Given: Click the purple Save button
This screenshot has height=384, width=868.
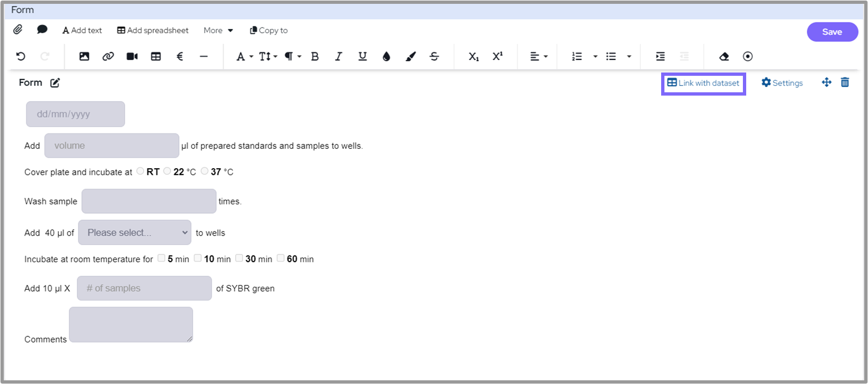Looking at the screenshot, I should pyautogui.click(x=832, y=32).
